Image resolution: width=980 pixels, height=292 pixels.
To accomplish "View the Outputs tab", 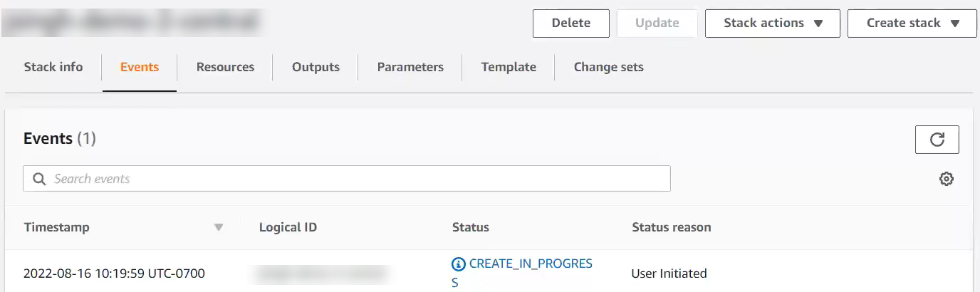I will (x=316, y=67).
